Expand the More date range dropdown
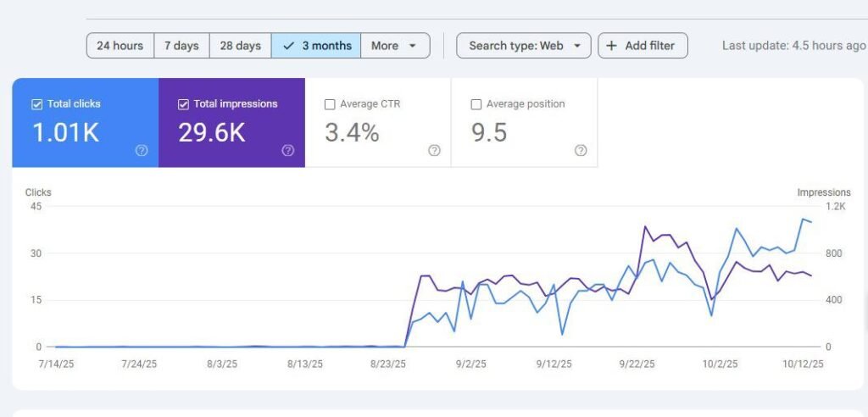Image resolution: width=868 pixels, height=417 pixels. (394, 46)
